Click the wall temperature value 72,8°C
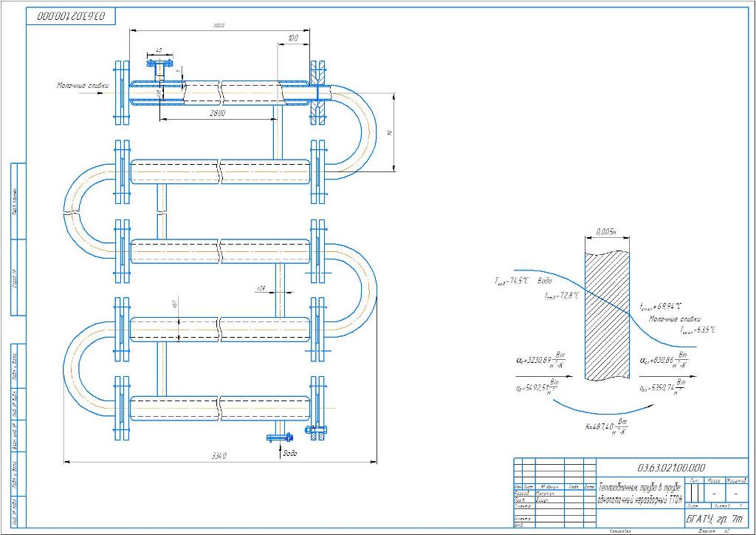Image resolution: width=756 pixels, height=535 pixels. [x=562, y=296]
